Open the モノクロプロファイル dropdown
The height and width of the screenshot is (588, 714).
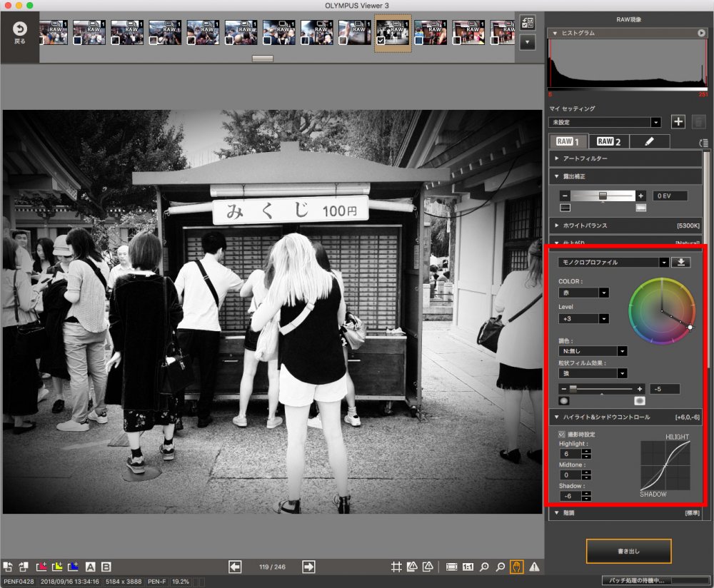tap(664, 262)
